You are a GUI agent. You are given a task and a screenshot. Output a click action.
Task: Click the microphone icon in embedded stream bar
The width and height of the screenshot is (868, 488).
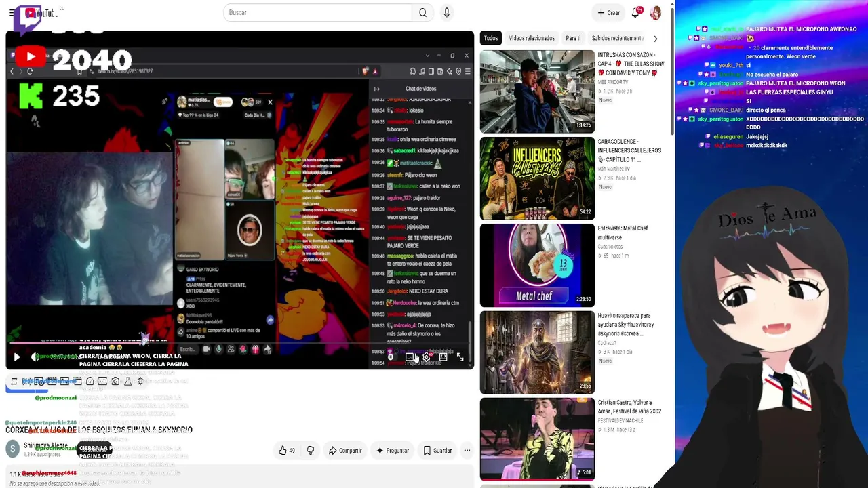click(x=218, y=349)
